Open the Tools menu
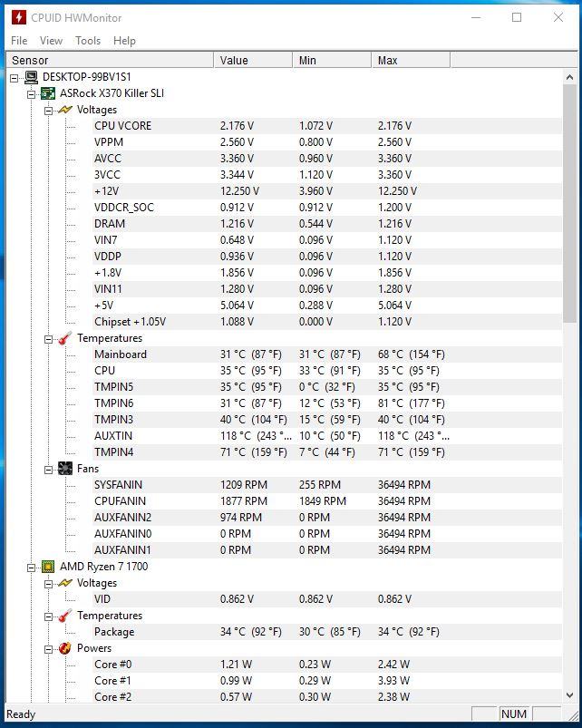Screen dimensions: 582x728 pos(88,41)
